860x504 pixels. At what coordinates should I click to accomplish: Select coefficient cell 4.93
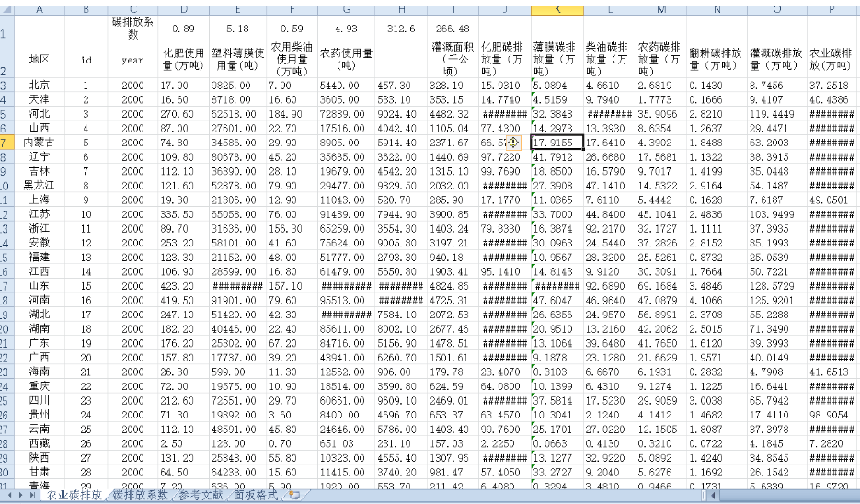(x=346, y=28)
